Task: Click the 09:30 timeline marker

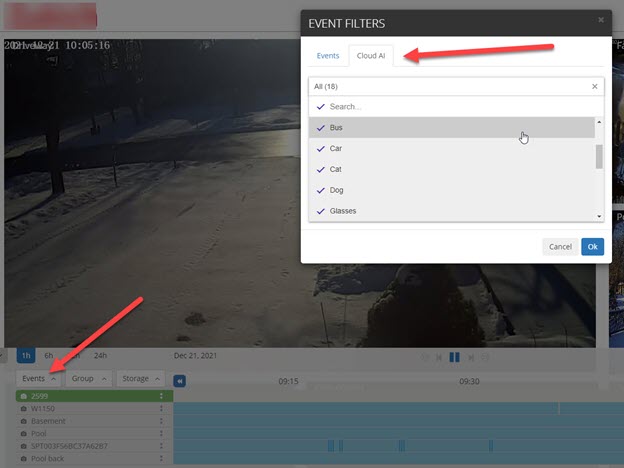Action: [469, 381]
